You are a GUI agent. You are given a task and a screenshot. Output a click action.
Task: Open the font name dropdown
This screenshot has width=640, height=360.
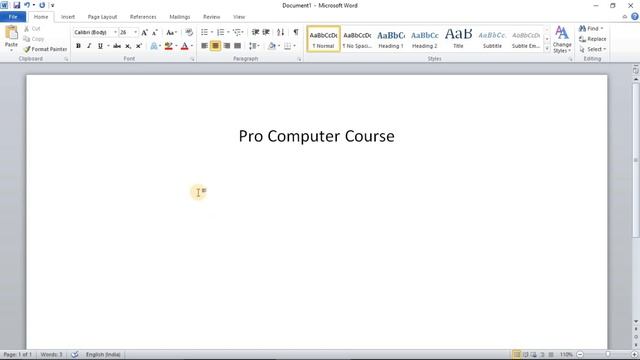coord(116,32)
